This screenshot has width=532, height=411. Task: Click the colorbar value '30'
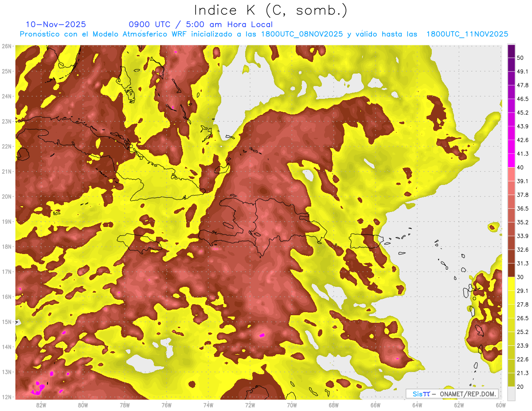pyautogui.click(x=520, y=277)
